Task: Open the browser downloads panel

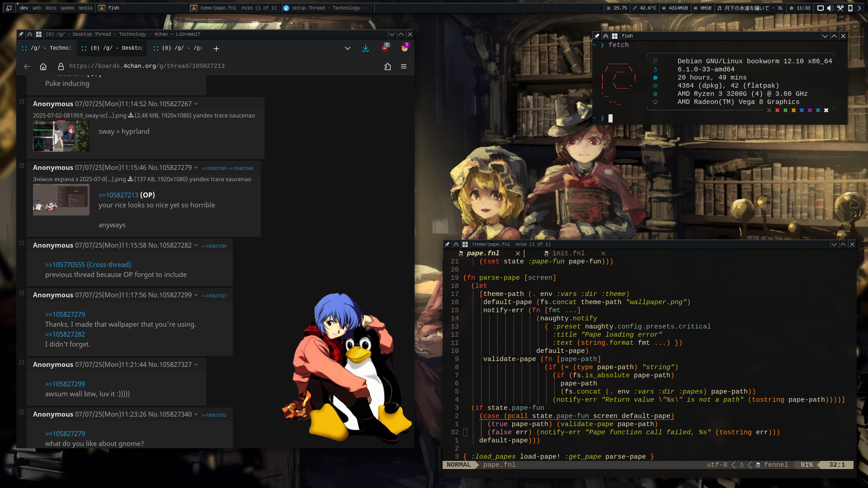Action: point(365,48)
